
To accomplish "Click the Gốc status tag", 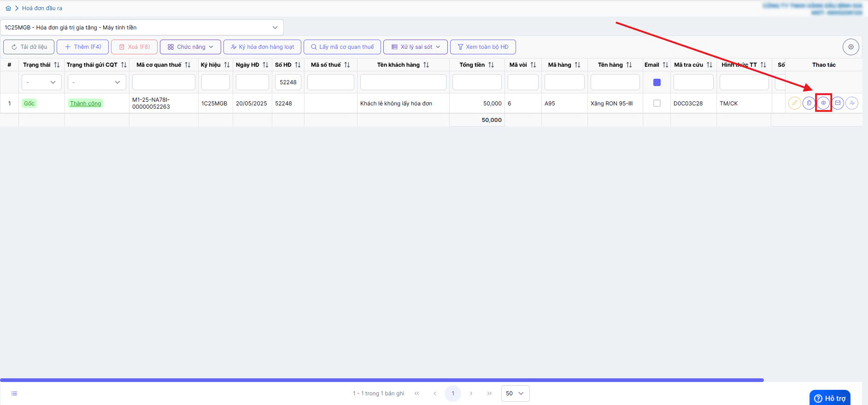I will pos(29,104).
